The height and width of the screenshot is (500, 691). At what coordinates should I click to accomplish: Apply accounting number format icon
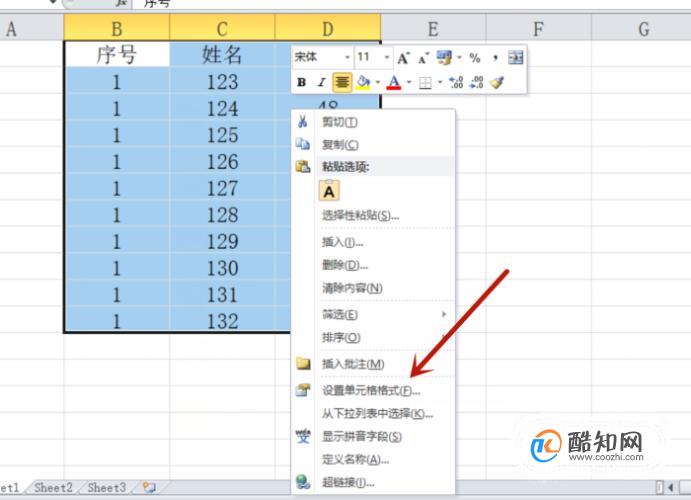coord(444,57)
